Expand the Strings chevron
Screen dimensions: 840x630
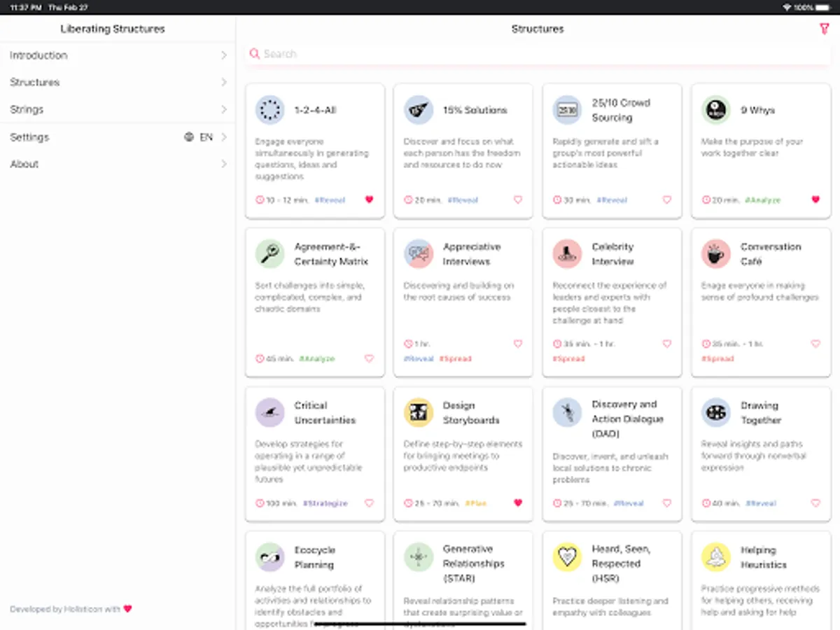pos(224,109)
